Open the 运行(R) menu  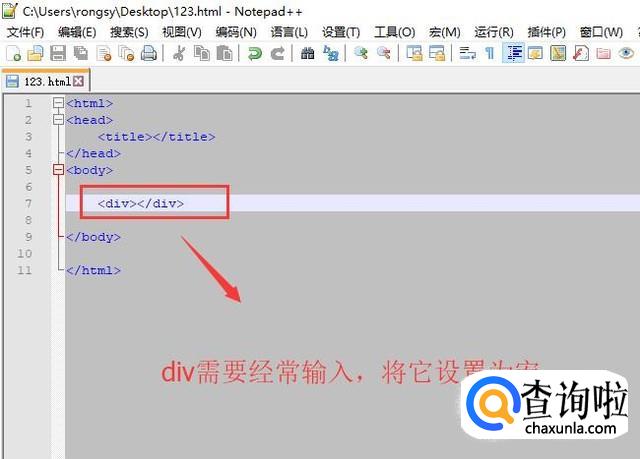click(x=494, y=32)
